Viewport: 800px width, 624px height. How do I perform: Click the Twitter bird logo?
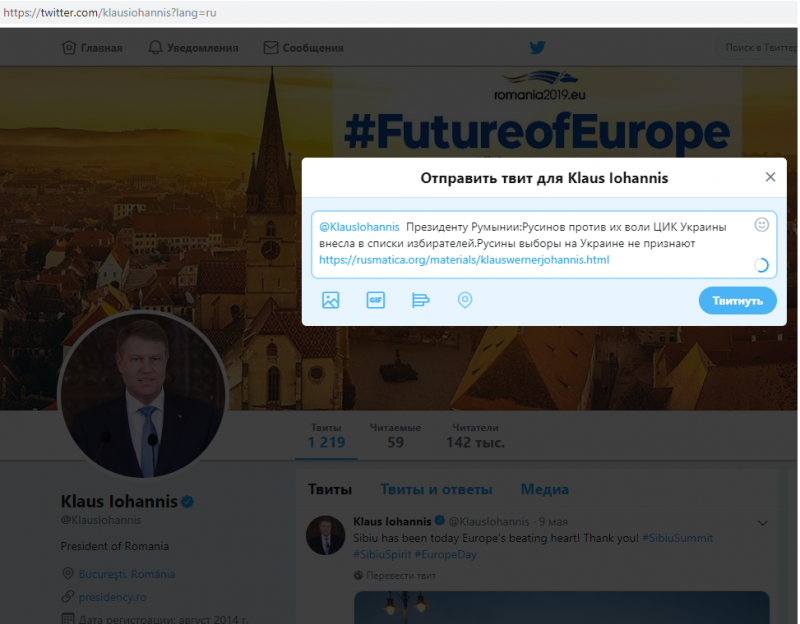click(537, 47)
